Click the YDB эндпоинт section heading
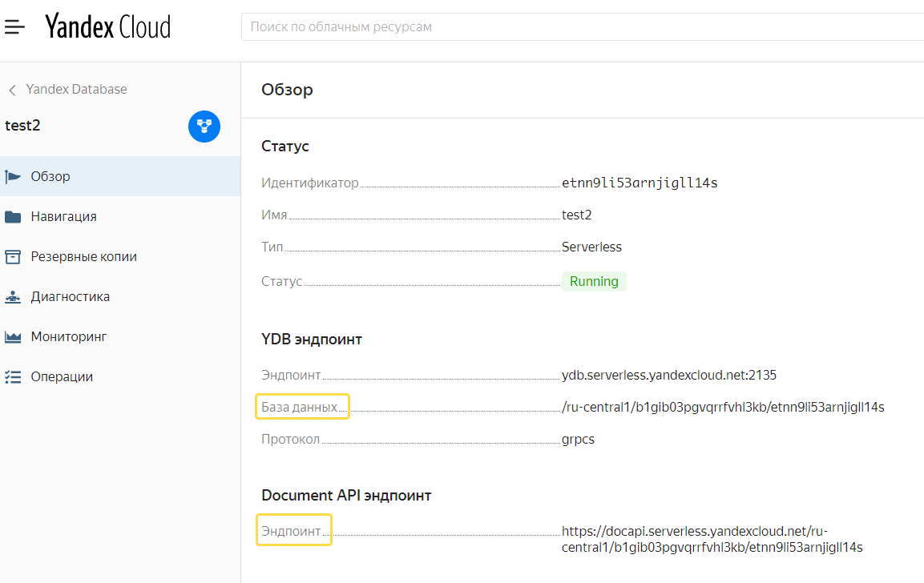924x583 pixels. click(312, 340)
